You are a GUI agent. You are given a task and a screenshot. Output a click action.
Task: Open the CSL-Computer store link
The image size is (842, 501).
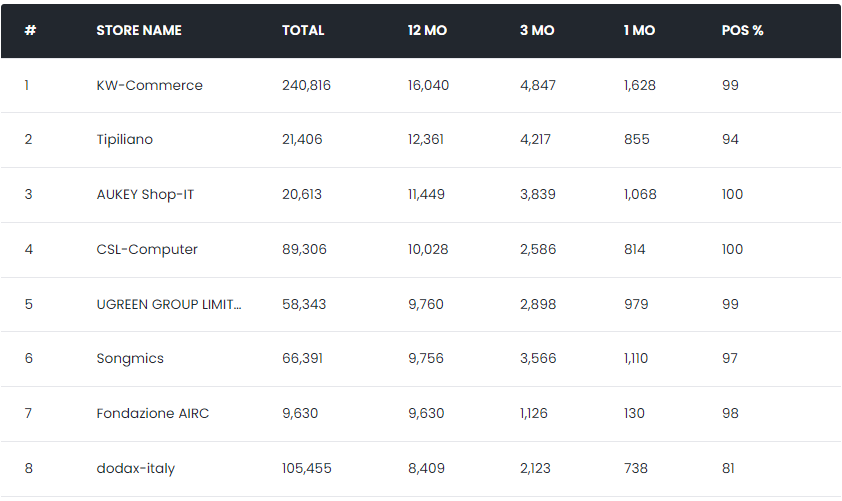147,249
